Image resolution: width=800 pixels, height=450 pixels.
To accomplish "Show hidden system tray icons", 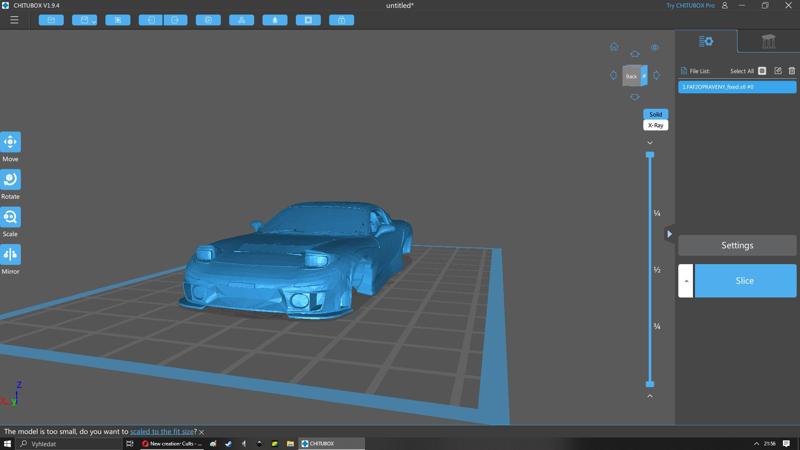I will pyautogui.click(x=756, y=444).
